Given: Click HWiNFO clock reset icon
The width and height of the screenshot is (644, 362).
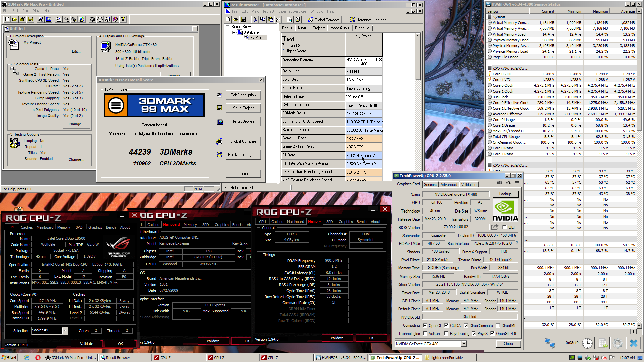Looking at the screenshot, I should (x=587, y=343).
